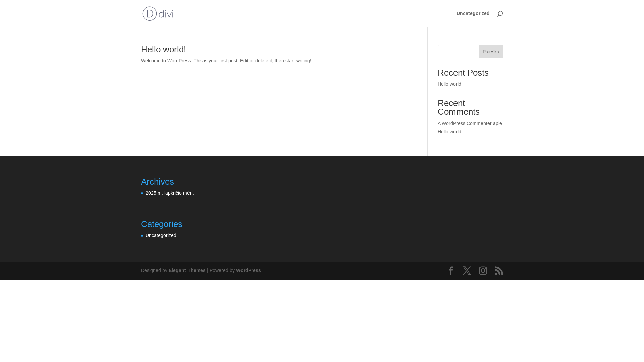Image resolution: width=644 pixels, height=362 pixels.
Task: Open the X (Twitter) footer icon
Action: click(467, 270)
